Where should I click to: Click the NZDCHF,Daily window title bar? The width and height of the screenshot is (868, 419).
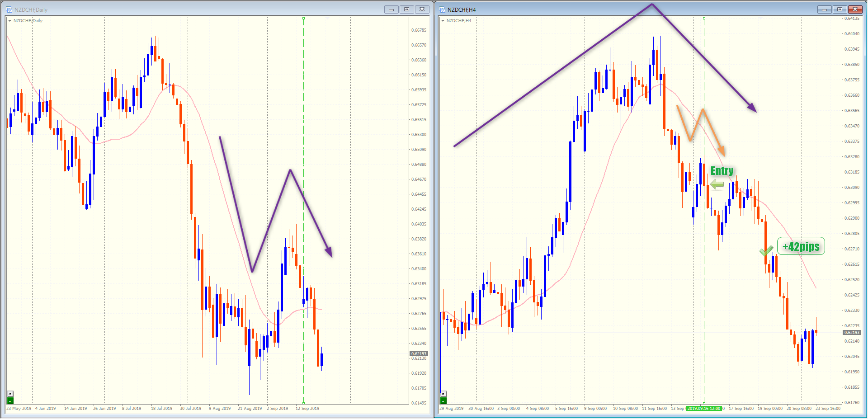[181, 9]
